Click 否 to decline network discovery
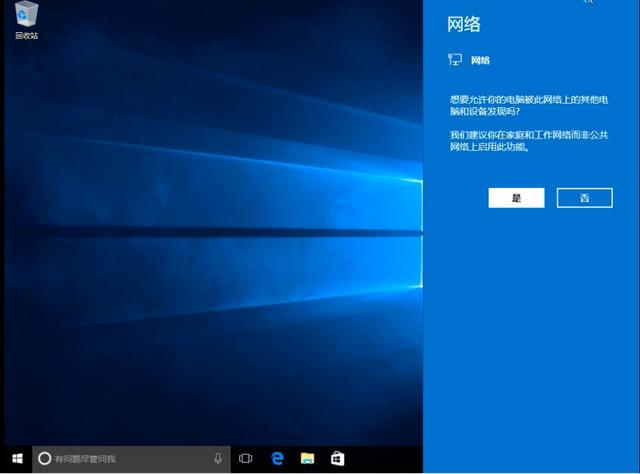 584,198
